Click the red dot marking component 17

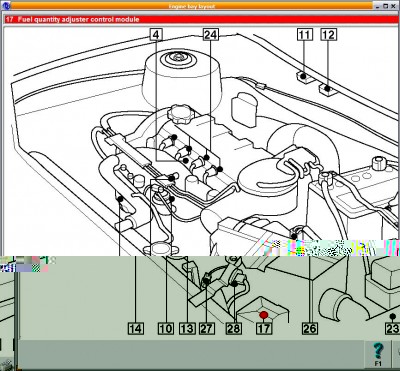[264, 315]
